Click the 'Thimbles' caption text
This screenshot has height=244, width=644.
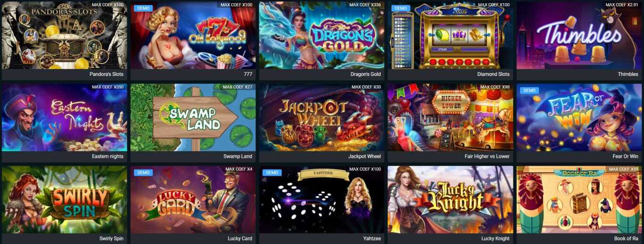coord(628,74)
